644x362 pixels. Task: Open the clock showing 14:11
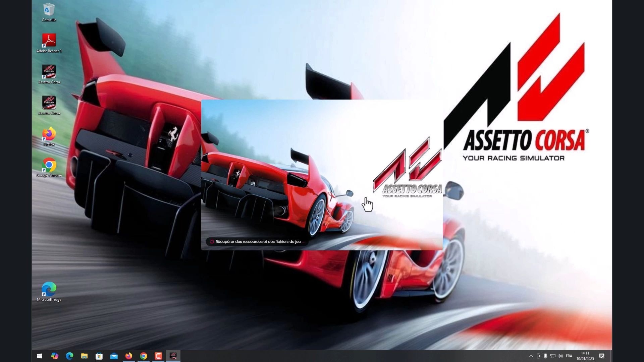tap(585, 356)
